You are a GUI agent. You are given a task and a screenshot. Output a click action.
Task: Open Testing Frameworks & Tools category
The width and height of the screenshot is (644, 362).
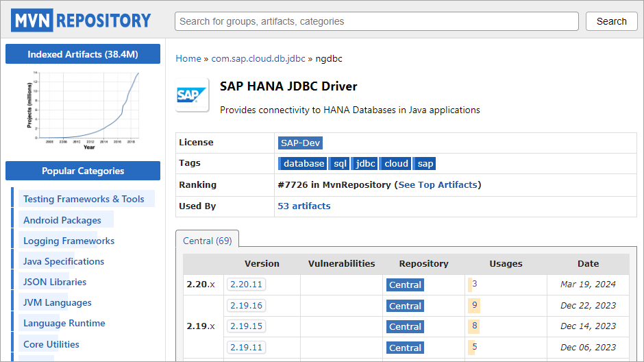[84, 199]
